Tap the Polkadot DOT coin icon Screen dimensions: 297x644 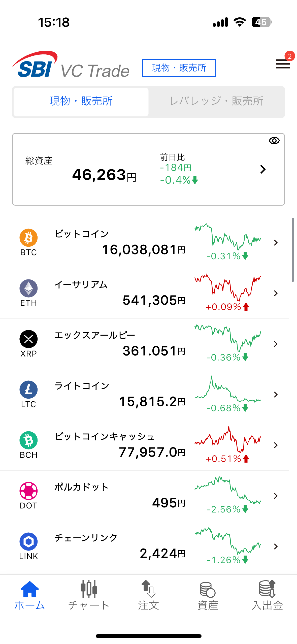tap(28, 491)
